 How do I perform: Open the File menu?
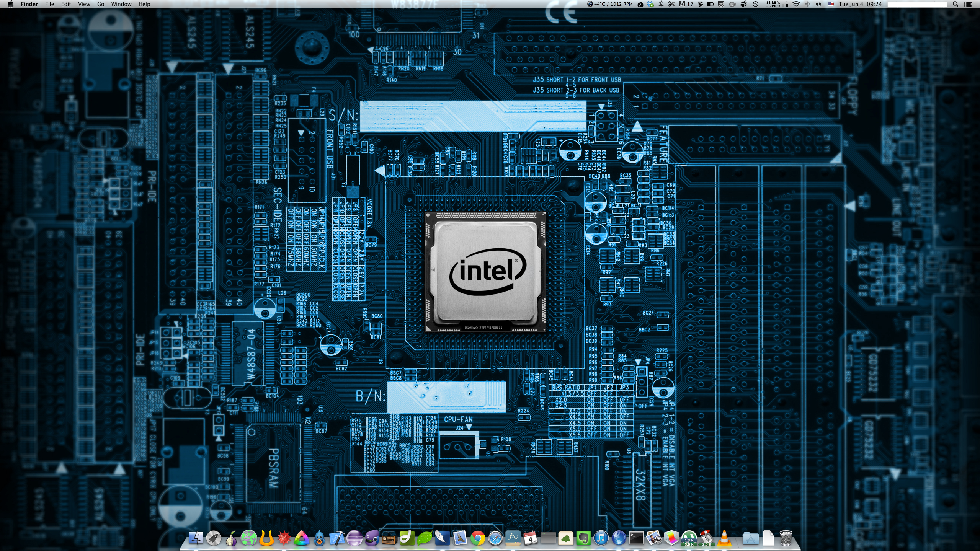click(49, 4)
